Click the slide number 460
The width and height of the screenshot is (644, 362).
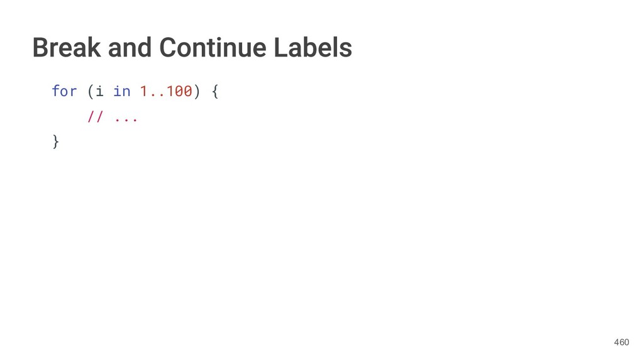coord(621,343)
